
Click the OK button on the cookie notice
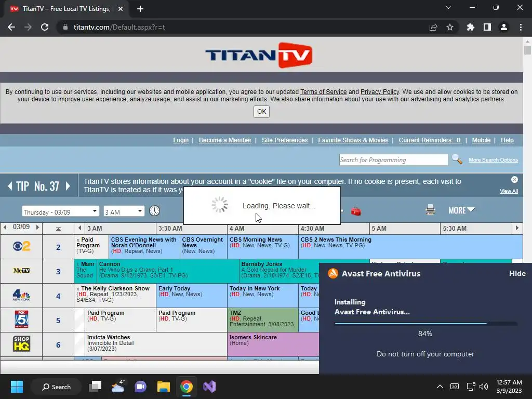262,112
